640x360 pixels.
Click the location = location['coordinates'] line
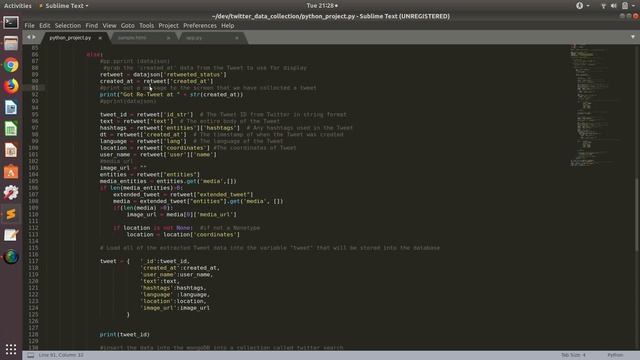point(183,235)
